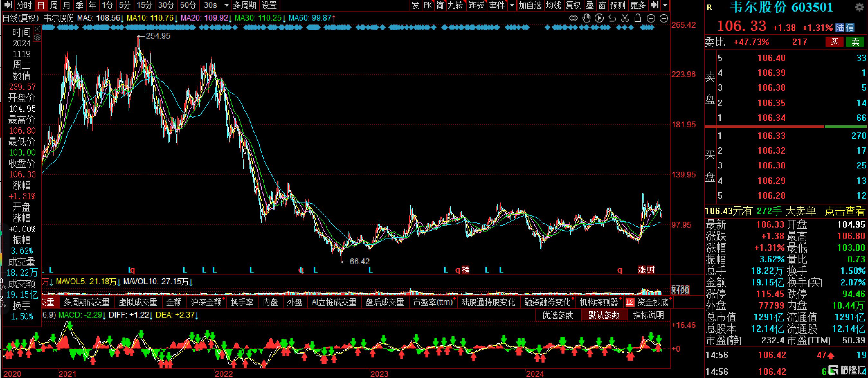Click the 窗 window button
Viewport: 868px width, 378px height.
(602, 5)
